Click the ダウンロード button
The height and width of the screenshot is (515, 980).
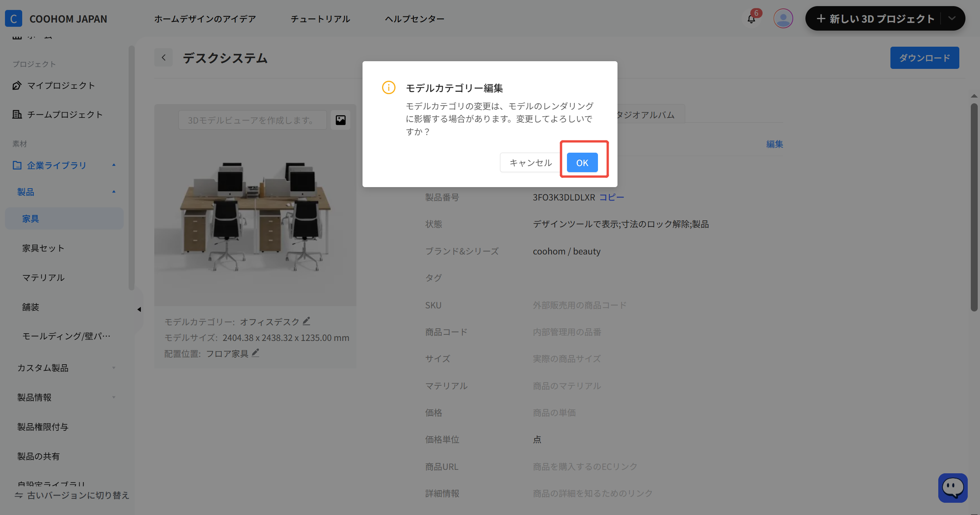point(924,58)
